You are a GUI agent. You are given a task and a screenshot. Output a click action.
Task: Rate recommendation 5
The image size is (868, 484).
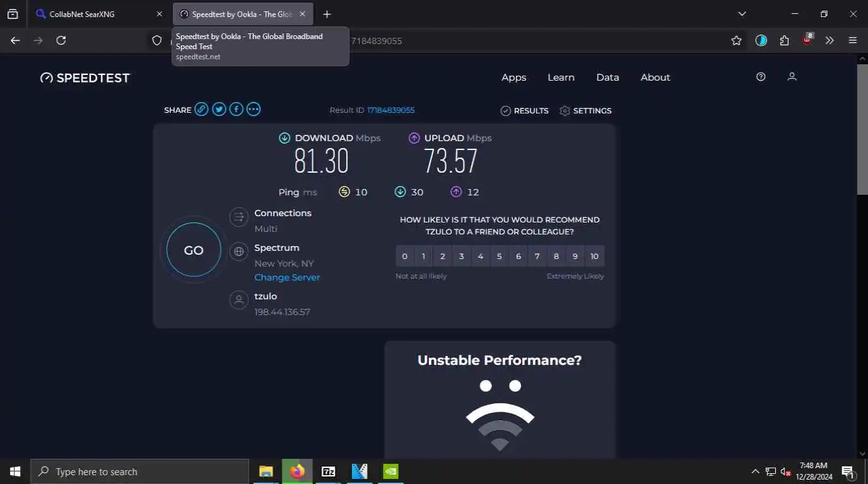pos(500,256)
